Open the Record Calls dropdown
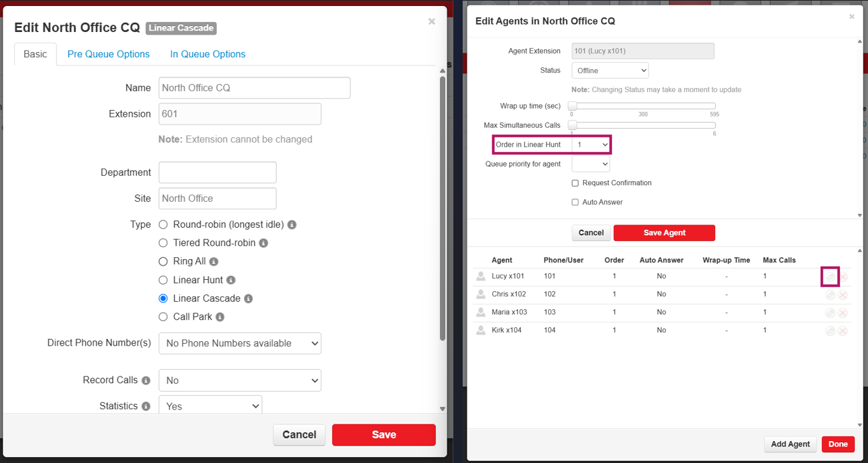The width and height of the screenshot is (868, 463). 239,380
